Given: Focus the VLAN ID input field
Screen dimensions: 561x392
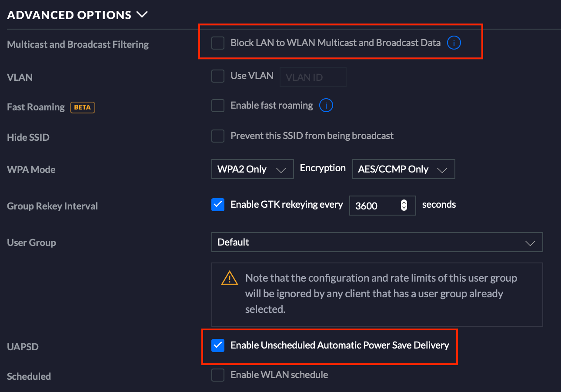Looking at the screenshot, I should [x=313, y=77].
